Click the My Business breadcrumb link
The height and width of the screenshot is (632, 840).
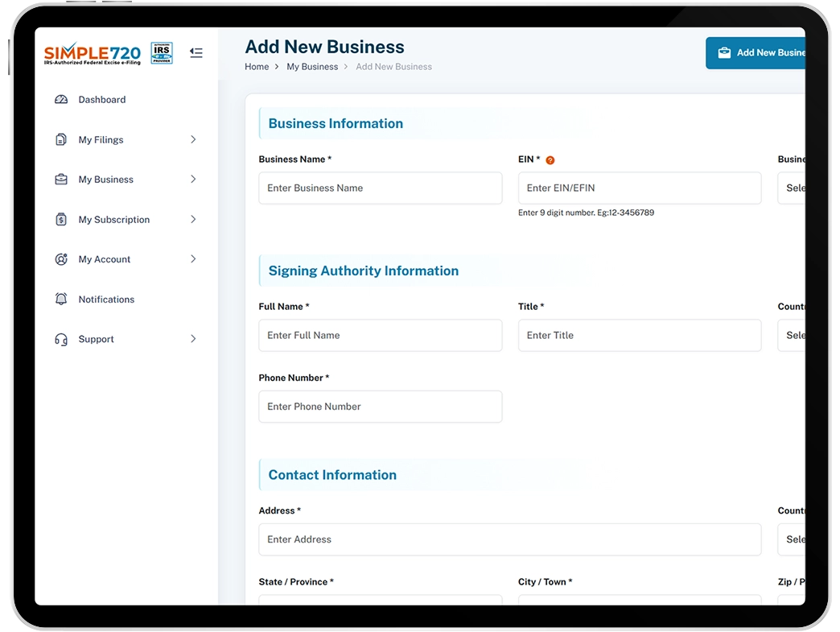(312, 67)
